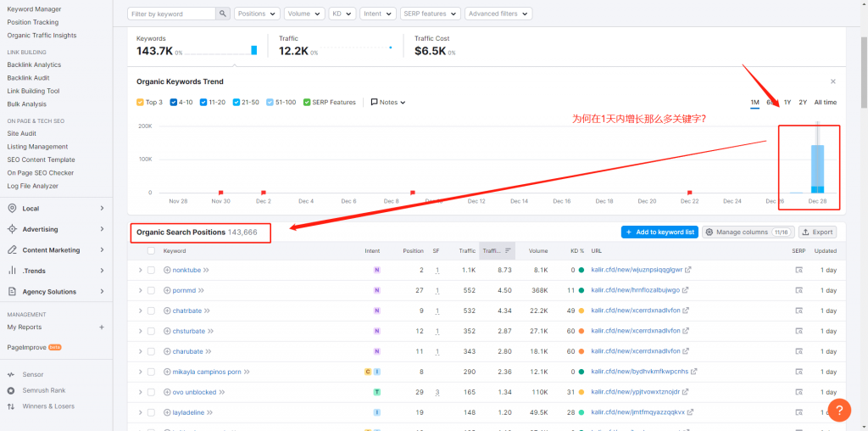Open the Winners & Losers icon
This screenshot has height=431, width=868.
point(11,406)
